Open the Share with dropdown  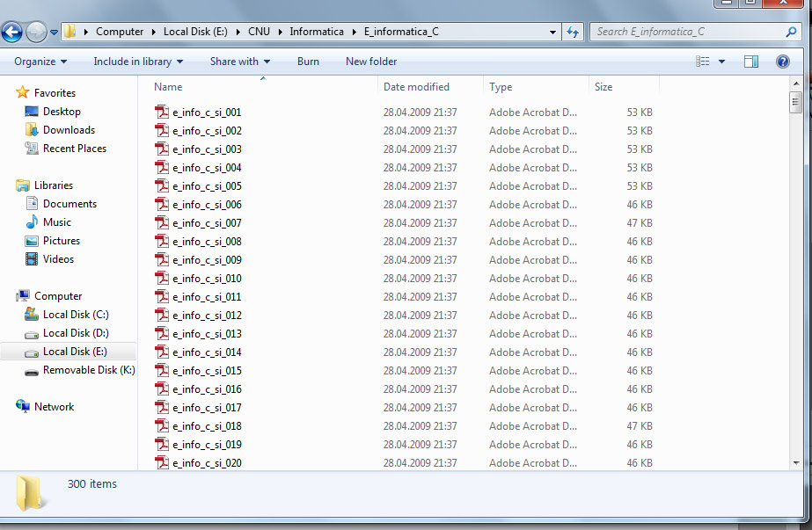[239, 62]
